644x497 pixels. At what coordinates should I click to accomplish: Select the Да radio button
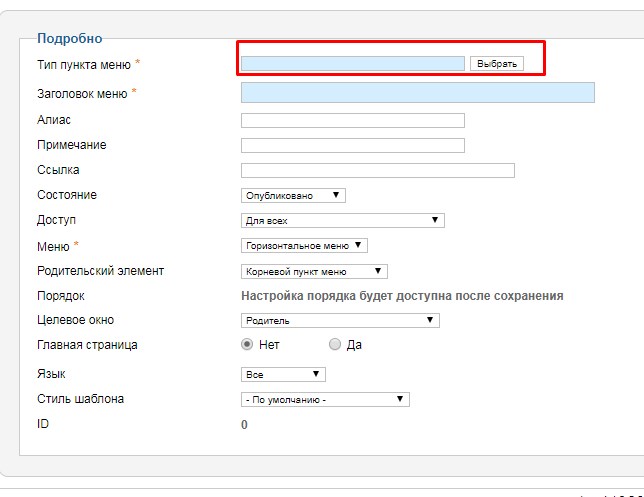[335, 344]
